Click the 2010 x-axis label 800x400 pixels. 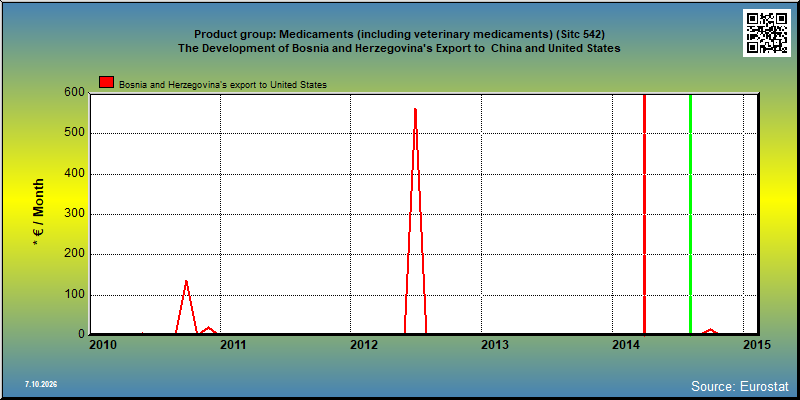pyautogui.click(x=103, y=345)
